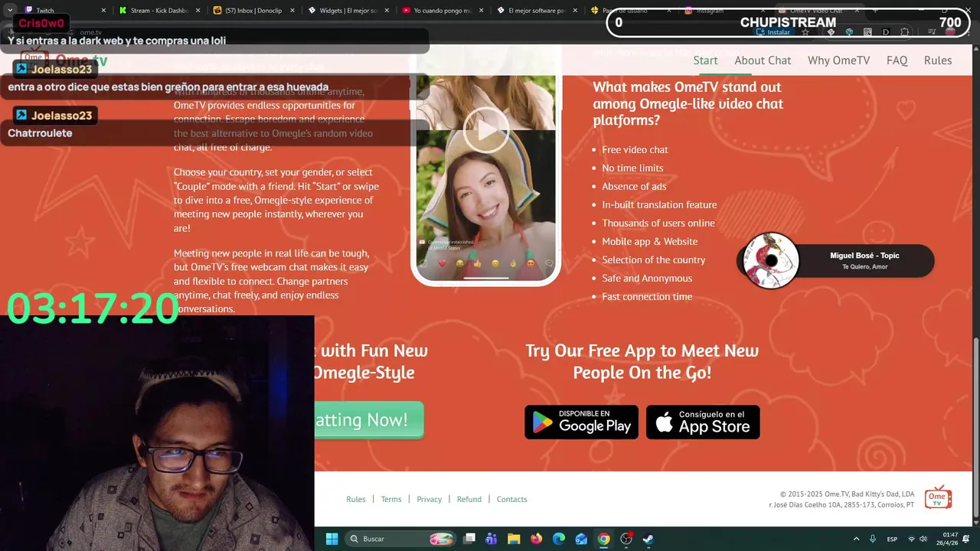Open Rules link in the top navigation
The width and height of the screenshot is (980, 551).
(938, 60)
